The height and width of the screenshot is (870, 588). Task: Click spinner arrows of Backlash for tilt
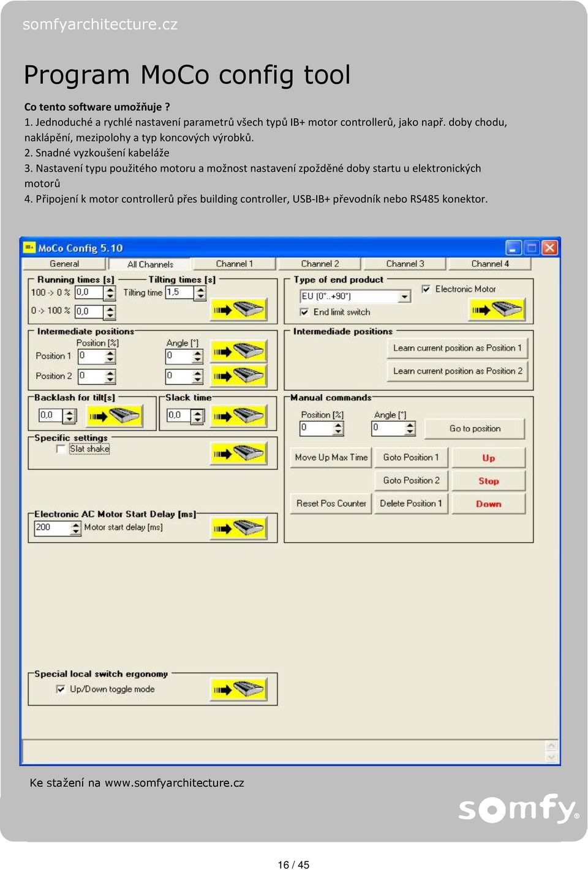pos(70,416)
